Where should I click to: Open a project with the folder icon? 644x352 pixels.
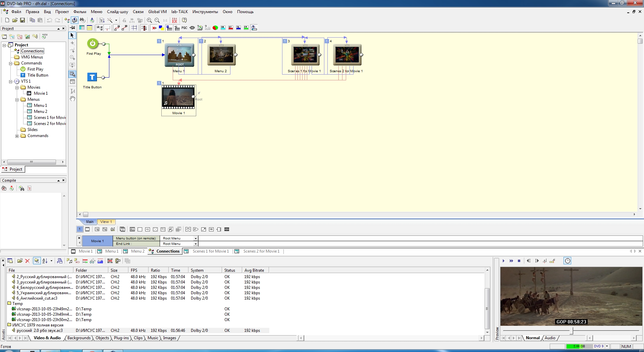15,20
